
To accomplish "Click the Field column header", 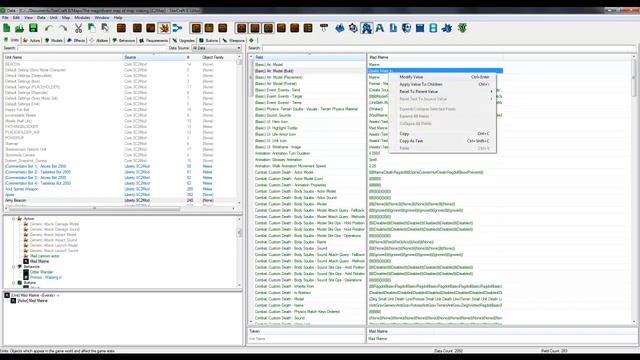I will (309, 57).
